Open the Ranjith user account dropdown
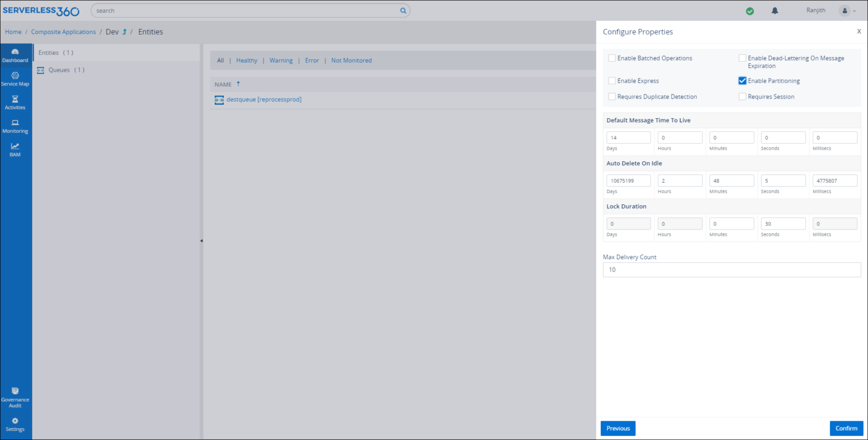This screenshot has width=868, height=440. click(x=845, y=10)
